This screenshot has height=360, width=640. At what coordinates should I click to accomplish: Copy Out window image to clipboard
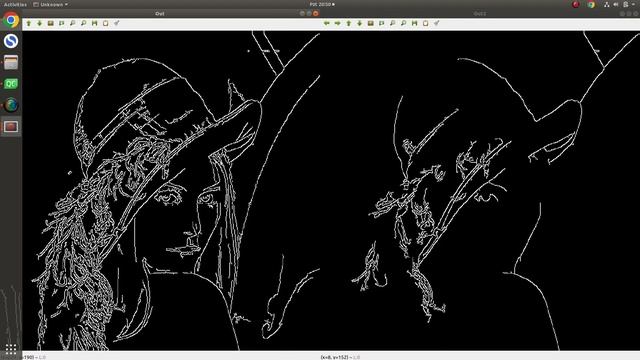click(x=106, y=23)
